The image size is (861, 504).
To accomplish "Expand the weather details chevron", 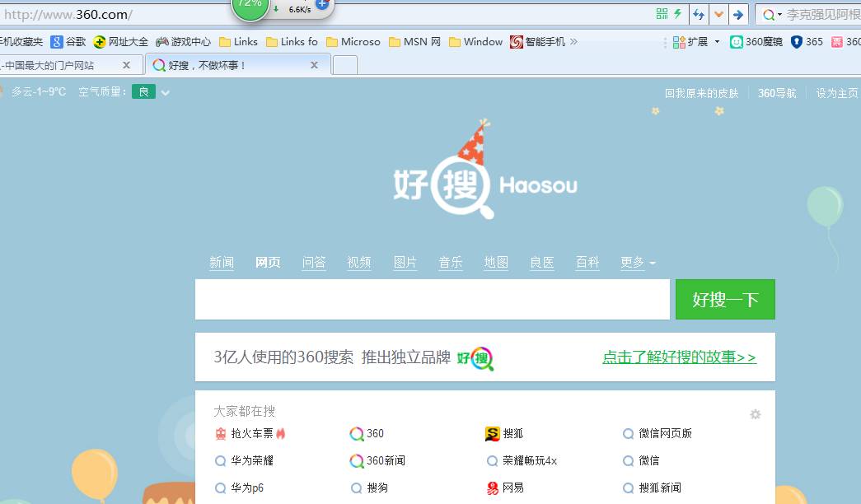I will pyautogui.click(x=166, y=92).
